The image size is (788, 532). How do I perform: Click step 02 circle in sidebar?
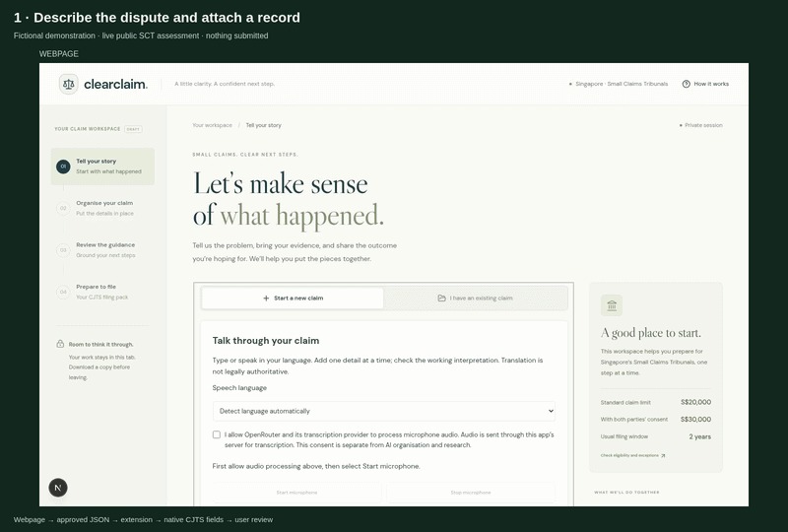pyautogui.click(x=63, y=208)
